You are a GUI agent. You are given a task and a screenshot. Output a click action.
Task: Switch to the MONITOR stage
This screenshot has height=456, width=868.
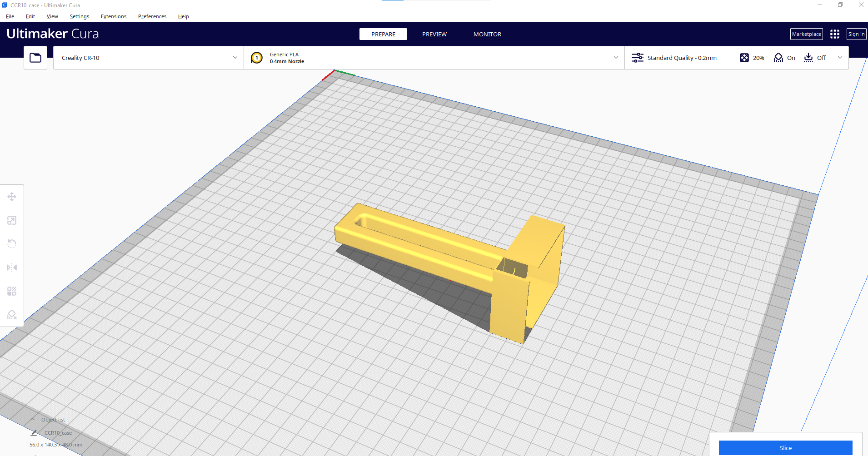click(488, 34)
